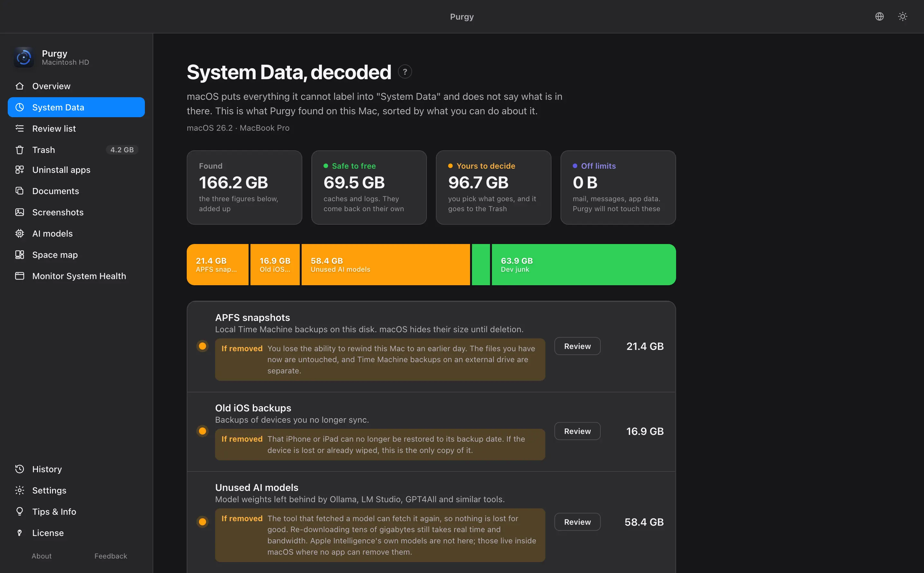
Task: Toggle the light/dark theme sun icon
Action: coord(902,16)
